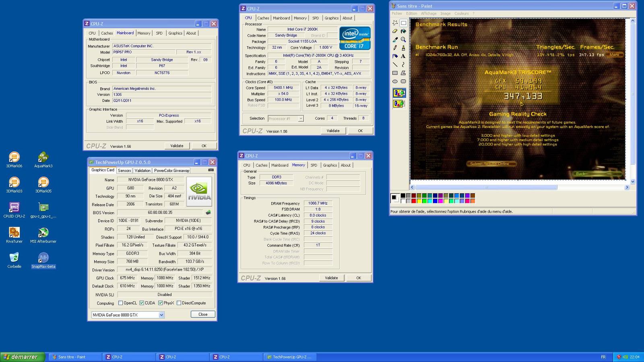Select the Rectangle shape tool
This screenshot has width=644, height=362.
pyautogui.click(x=395, y=73)
